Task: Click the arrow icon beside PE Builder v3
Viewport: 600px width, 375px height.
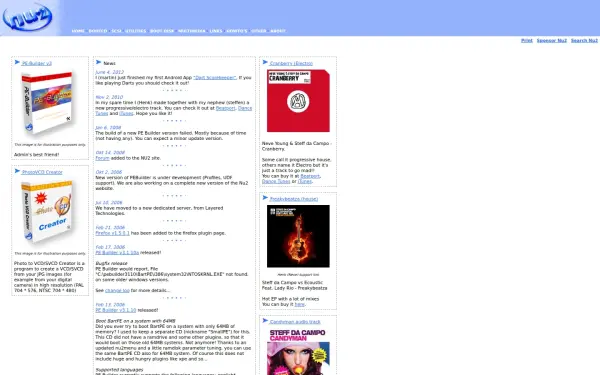Action: click(x=17, y=62)
